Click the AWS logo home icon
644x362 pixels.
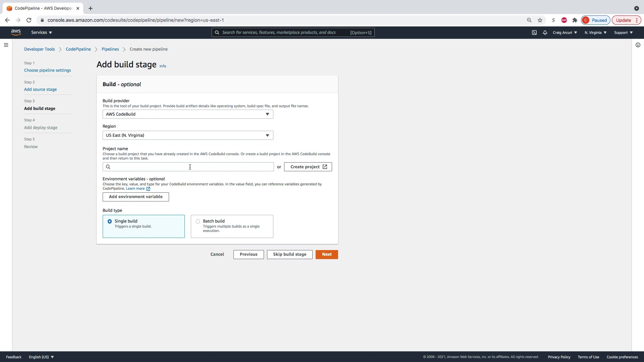[x=16, y=32]
